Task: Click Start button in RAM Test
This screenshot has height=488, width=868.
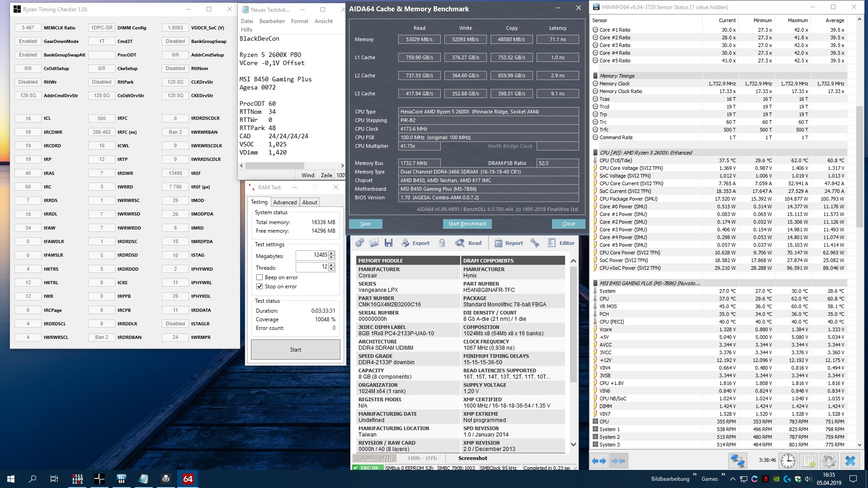Action: [295, 350]
